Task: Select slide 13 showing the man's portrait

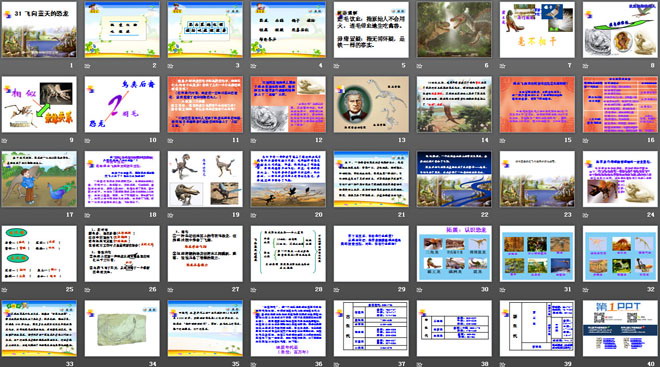Action: pos(371,104)
